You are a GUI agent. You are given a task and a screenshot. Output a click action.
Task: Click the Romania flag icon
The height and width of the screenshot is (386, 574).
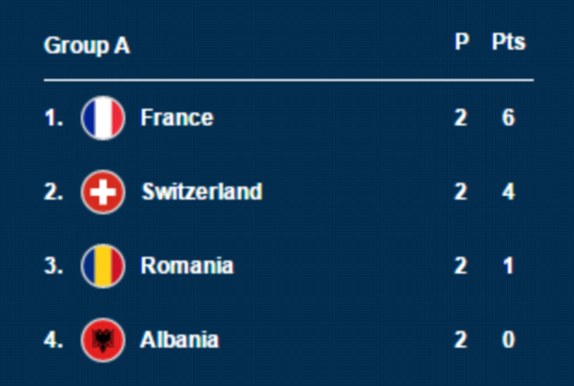coord(103,266)
